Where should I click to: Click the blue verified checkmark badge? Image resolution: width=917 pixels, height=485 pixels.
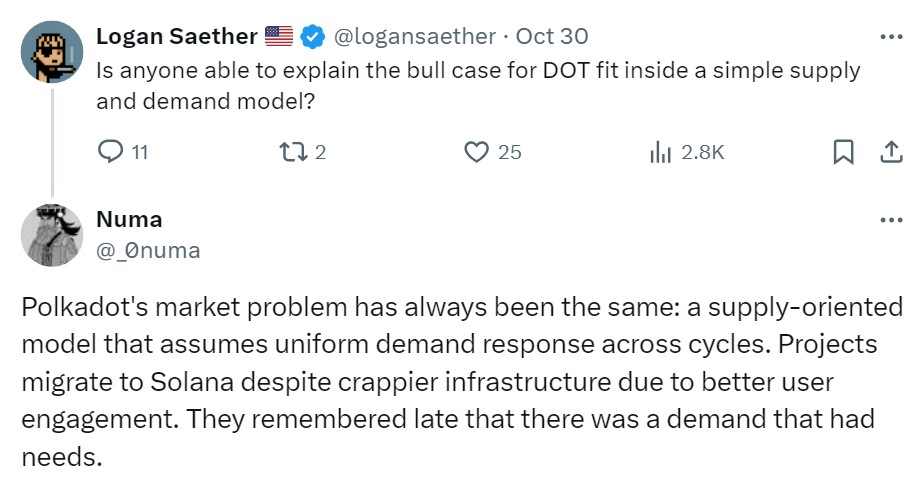[312, 37]
